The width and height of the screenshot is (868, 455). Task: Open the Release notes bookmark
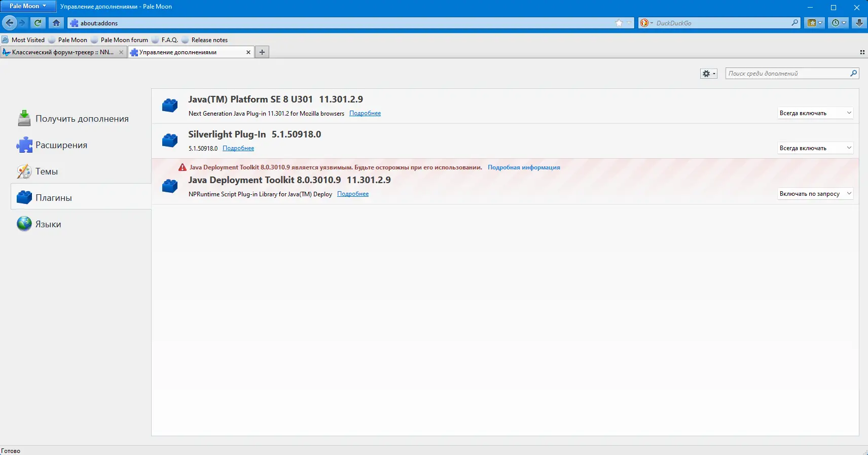coord(205,40)
